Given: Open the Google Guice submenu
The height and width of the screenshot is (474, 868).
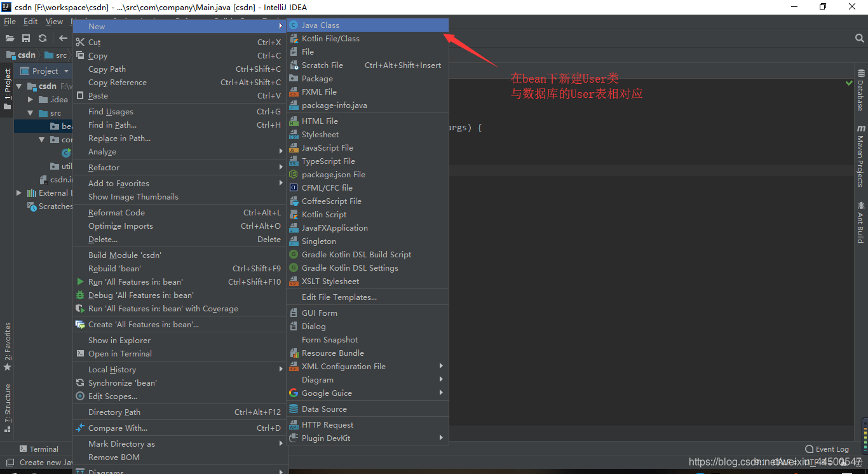Looking at the screenshot, I should 367,393.
